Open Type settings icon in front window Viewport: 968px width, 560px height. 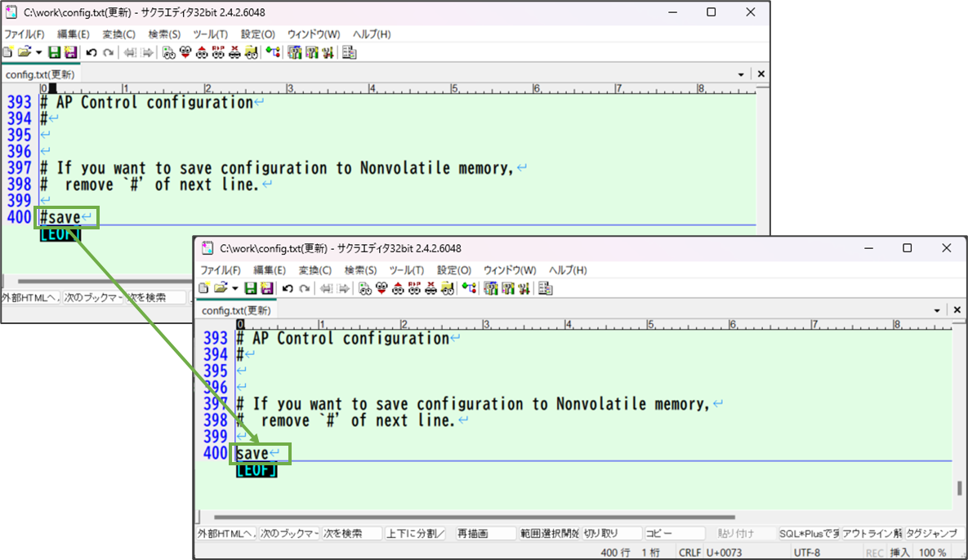[x=491, y=288]
